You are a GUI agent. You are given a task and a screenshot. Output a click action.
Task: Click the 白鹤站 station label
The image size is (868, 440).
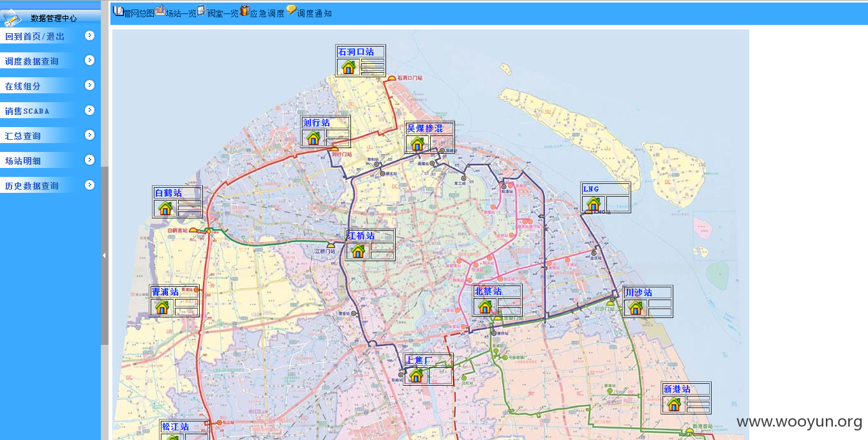(x=168, y=193)
